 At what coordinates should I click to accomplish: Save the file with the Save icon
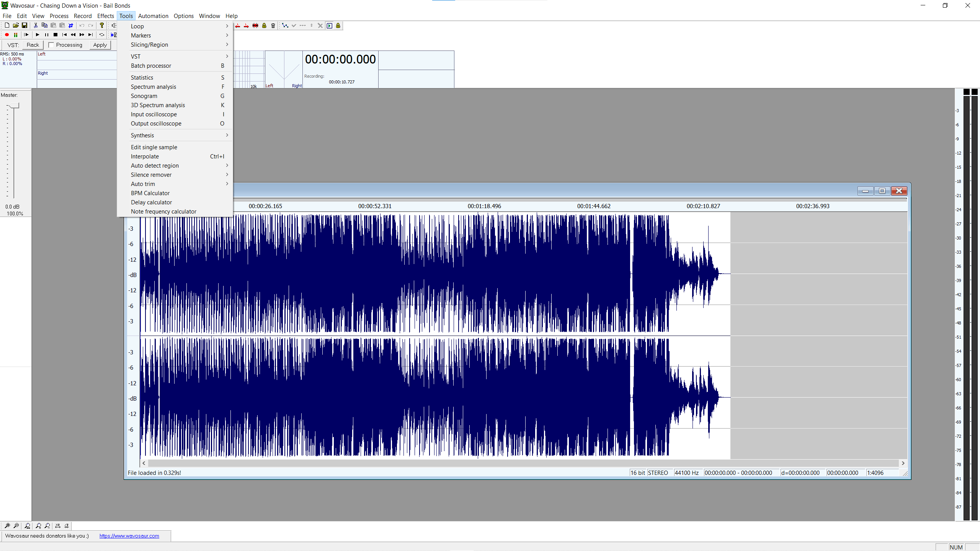[24, 25]
